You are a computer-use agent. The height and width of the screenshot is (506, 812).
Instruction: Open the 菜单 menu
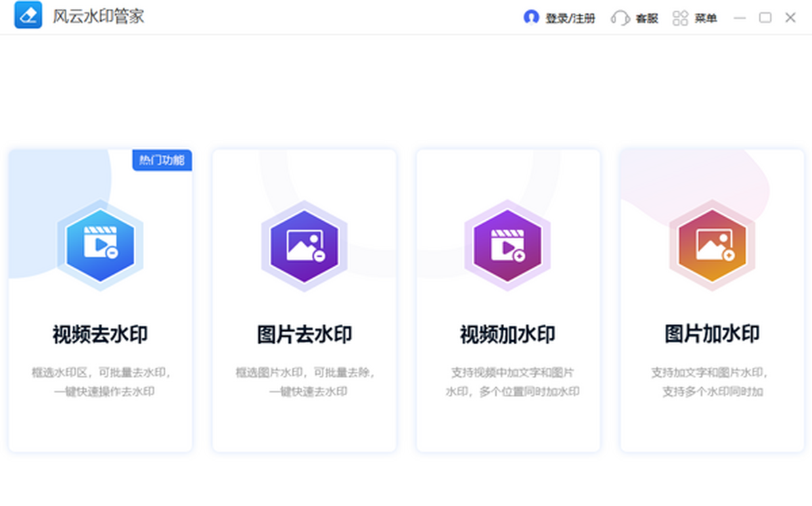(706, 18)
